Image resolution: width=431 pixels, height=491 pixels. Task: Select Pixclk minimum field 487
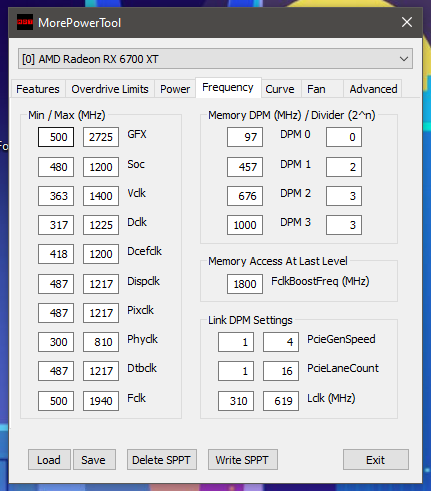pyautogui.click(x=56, y=313)
